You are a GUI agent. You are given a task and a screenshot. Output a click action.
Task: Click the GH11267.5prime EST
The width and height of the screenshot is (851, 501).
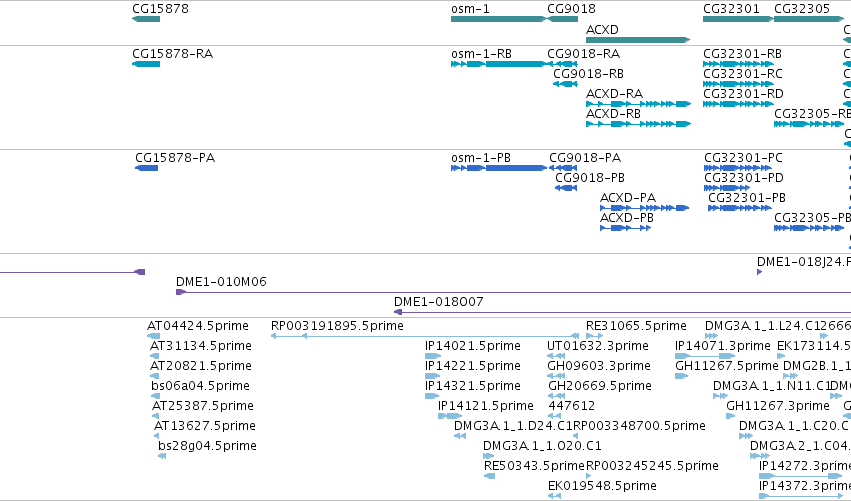[682, 376]
